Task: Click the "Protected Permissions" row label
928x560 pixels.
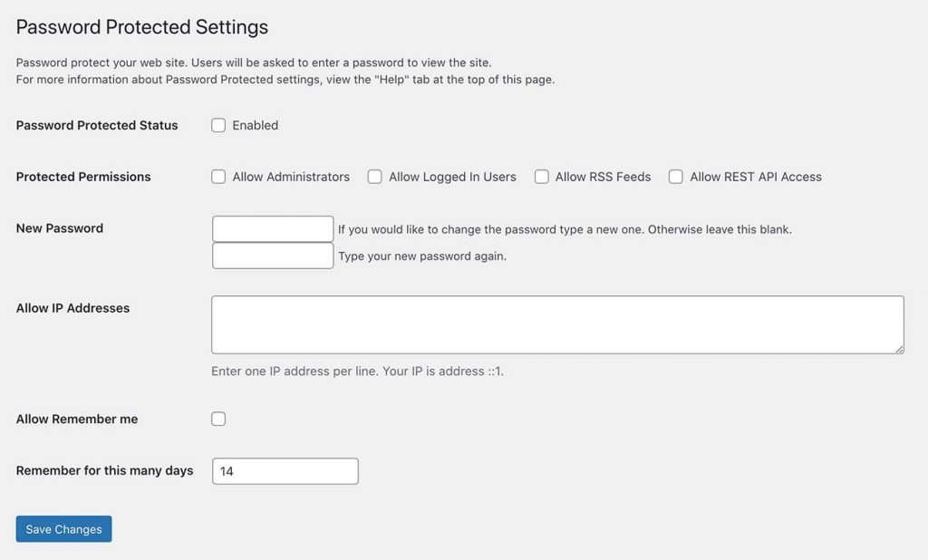Action: 83,177
